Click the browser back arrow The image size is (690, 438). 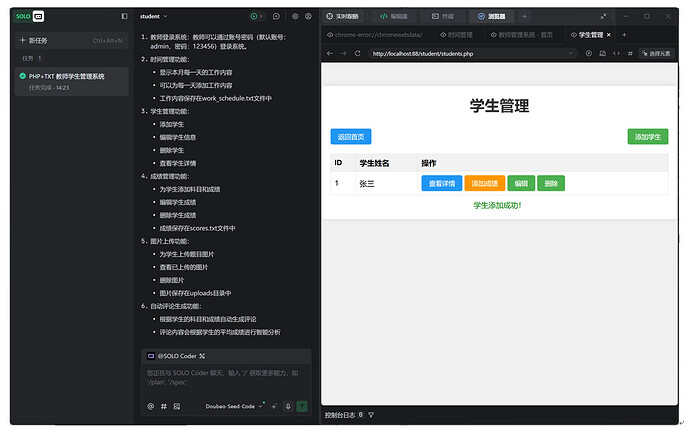click(x=329, y=53)
